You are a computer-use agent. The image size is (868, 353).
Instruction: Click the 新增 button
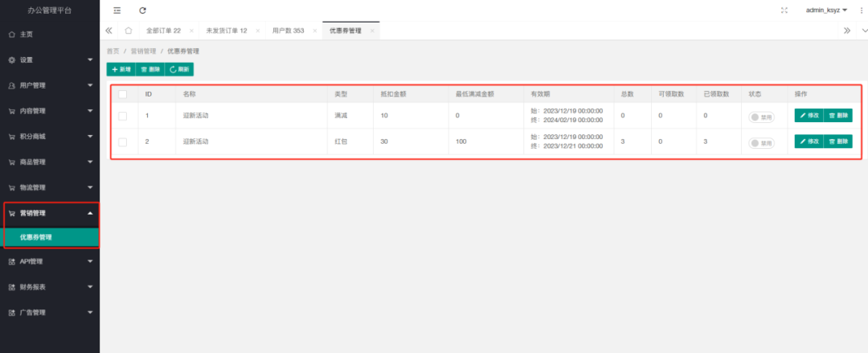(x=121, y=70)
